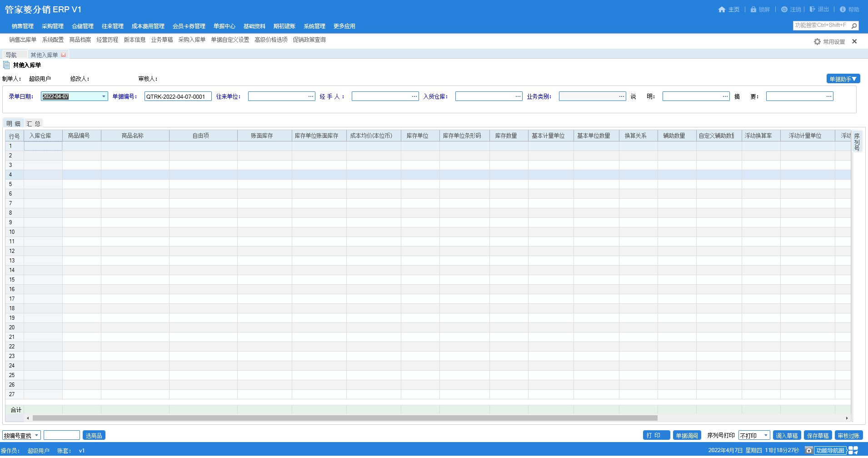Open 基础资料 menu
This screenshot has width=868, height=458.
click(254, 26)
